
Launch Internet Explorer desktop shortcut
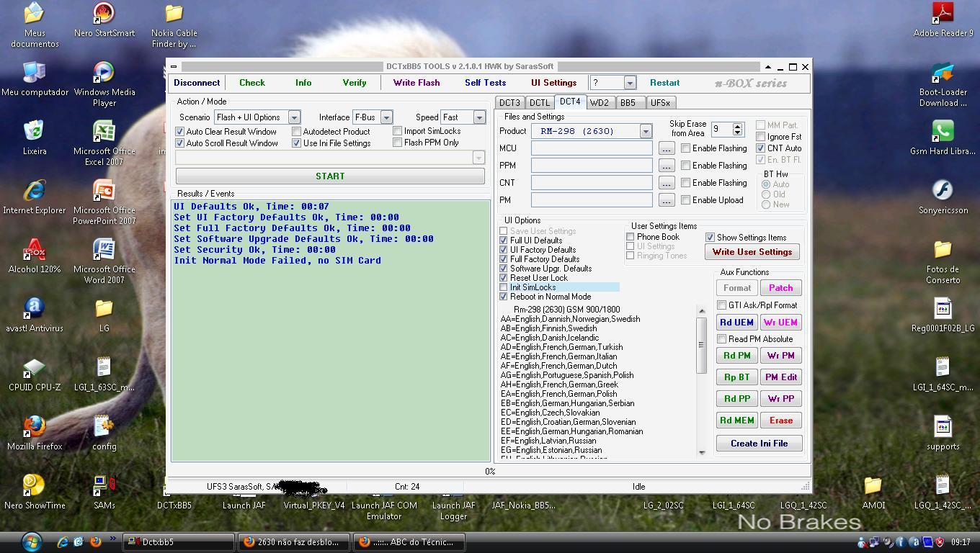(35, 197)
